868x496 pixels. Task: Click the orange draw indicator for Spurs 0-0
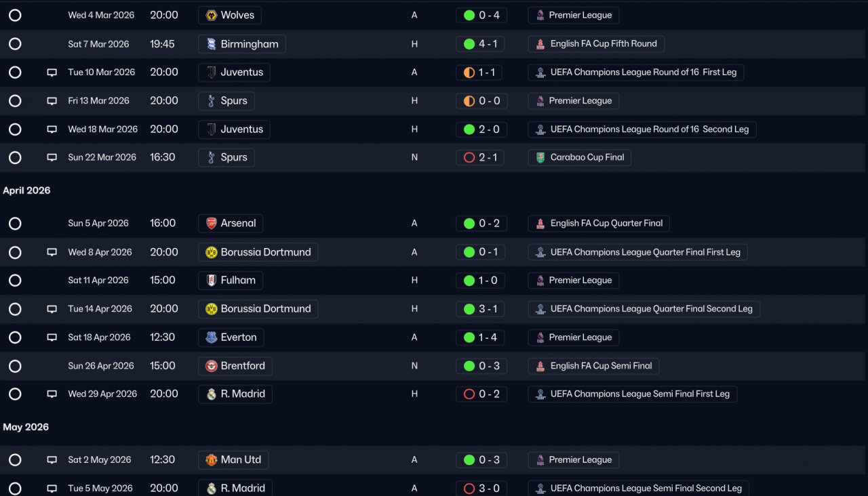(469, 101)
